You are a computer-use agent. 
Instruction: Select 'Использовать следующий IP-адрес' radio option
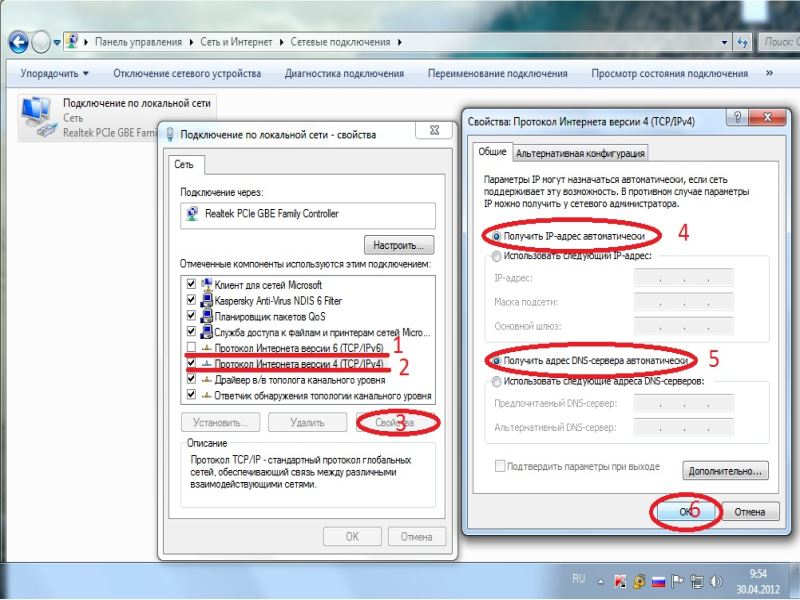click(x=497, y=256)
